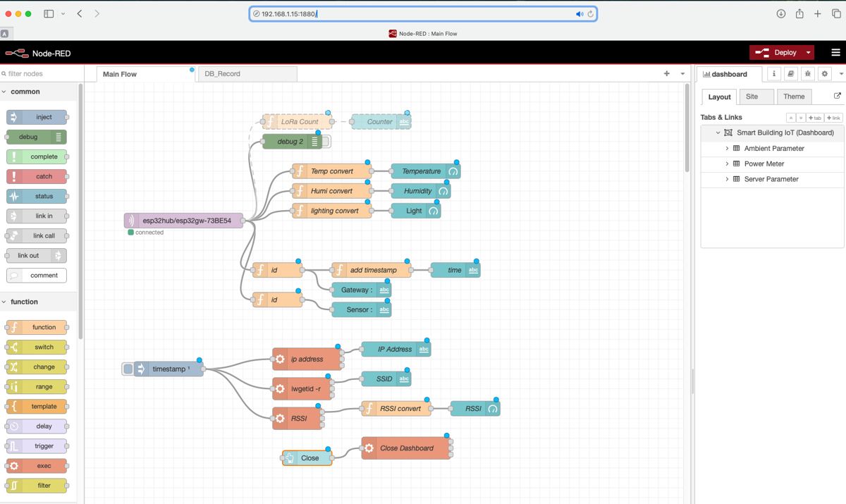Open sidebar tabs dropdown arrow
846x504 pixels.
(x=840, y=74)
